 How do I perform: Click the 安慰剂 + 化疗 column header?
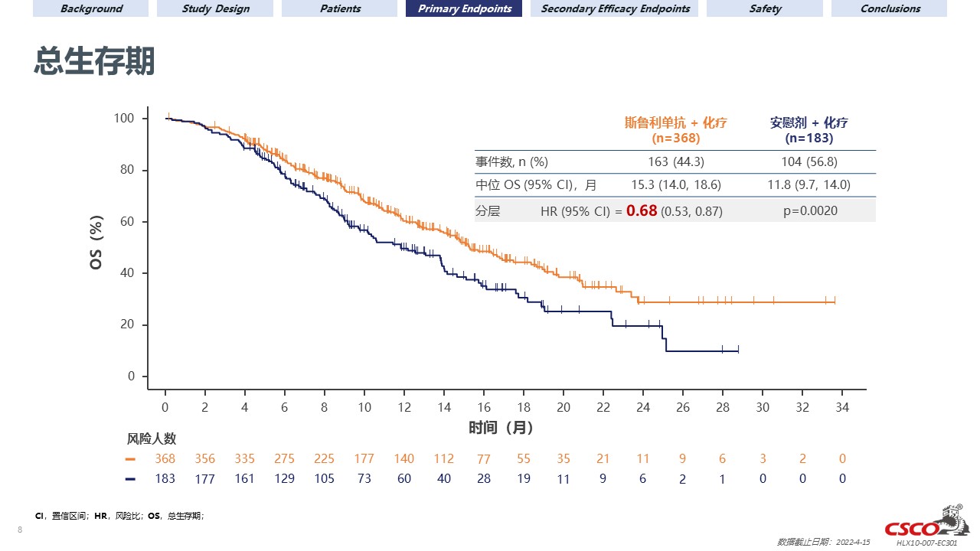(809, 130)
